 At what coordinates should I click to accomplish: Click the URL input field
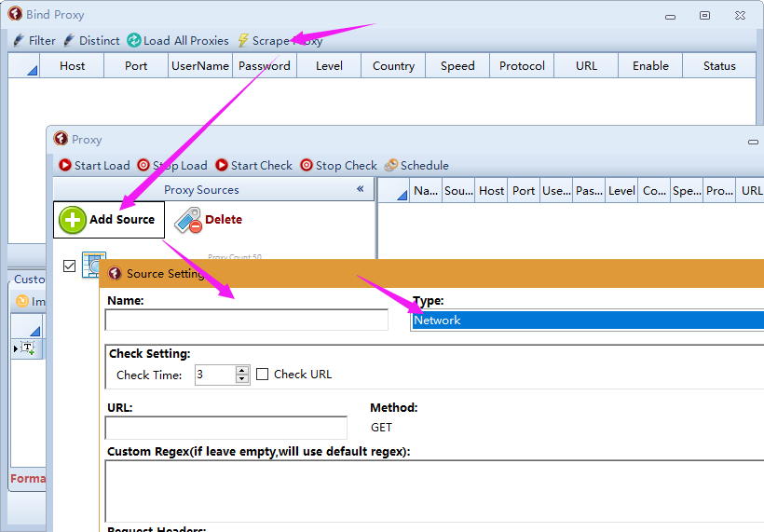click(x=225, y=428)
